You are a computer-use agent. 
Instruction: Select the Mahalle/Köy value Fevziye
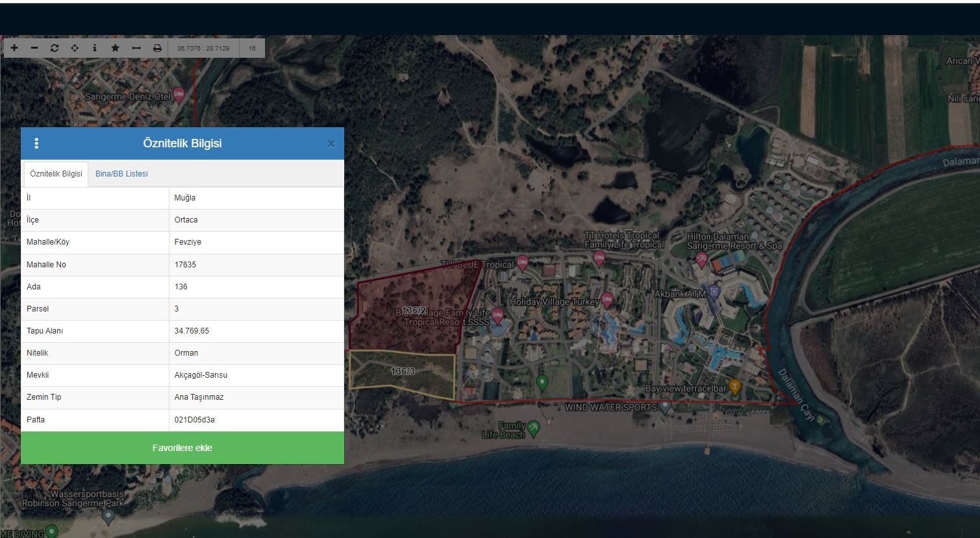coord(188,242)
